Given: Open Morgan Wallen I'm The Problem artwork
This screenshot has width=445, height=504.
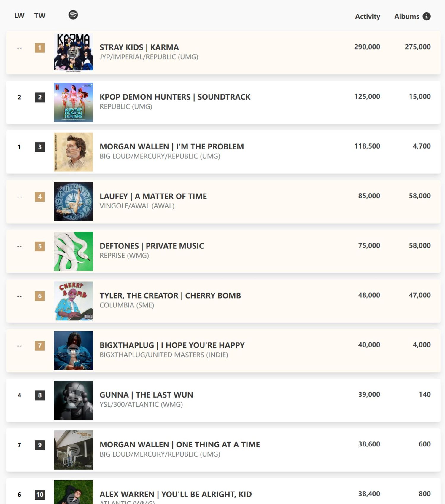Looking at the screenshot, I should click(73, 152).
